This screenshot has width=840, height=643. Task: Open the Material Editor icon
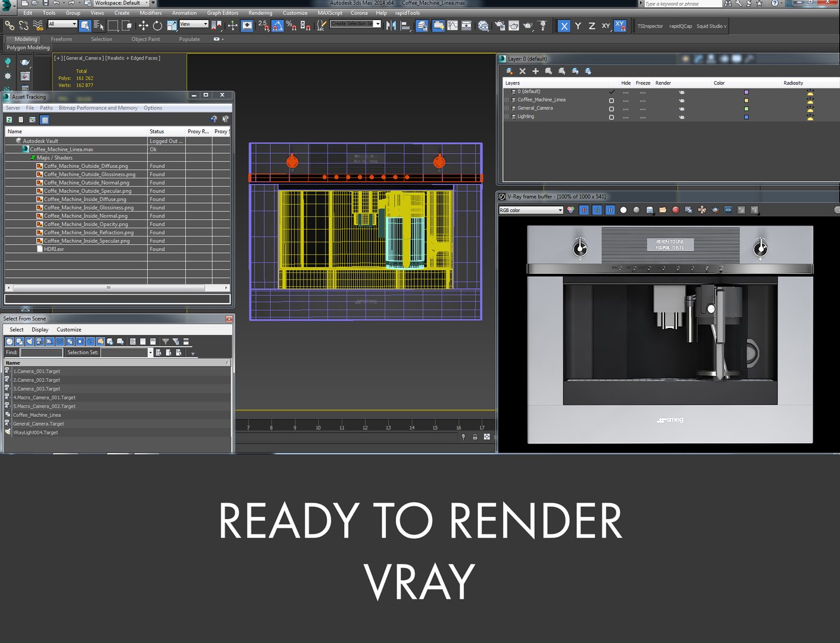point(483,26)
